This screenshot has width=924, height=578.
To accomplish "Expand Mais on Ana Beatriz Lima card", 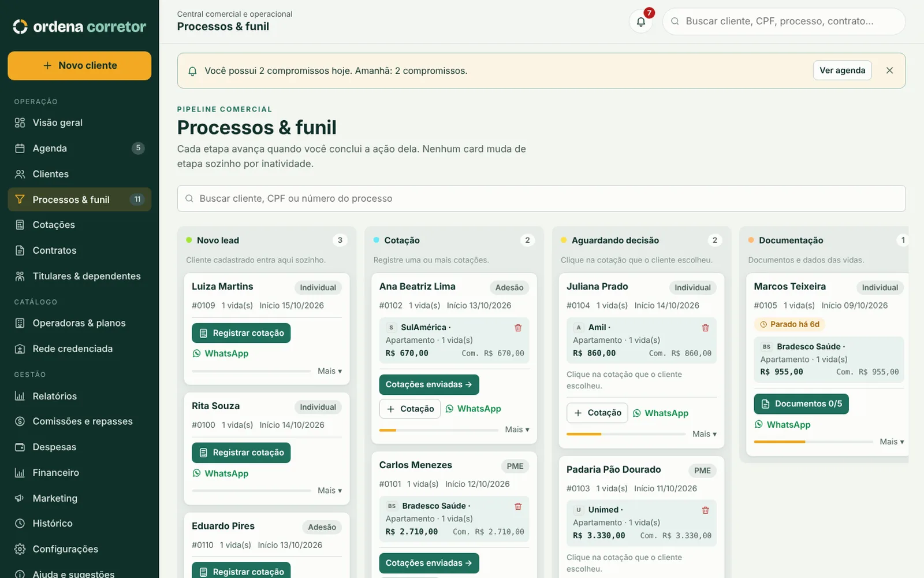I will click(517, 429).
